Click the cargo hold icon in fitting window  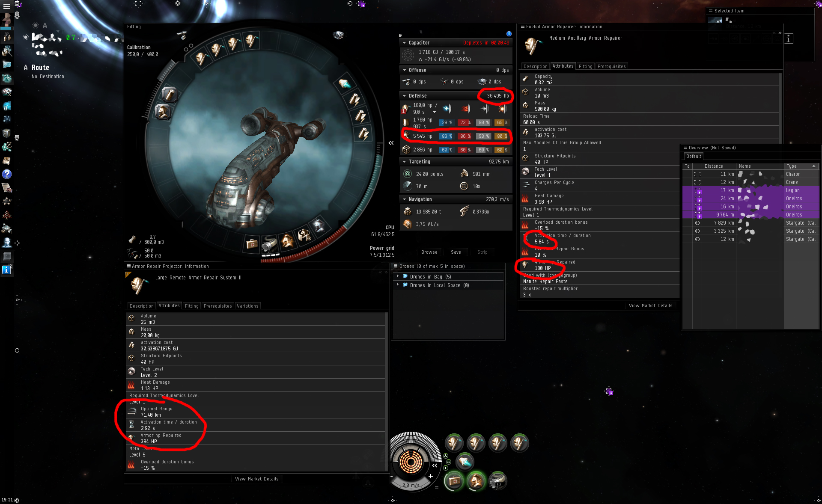point(133,239)
